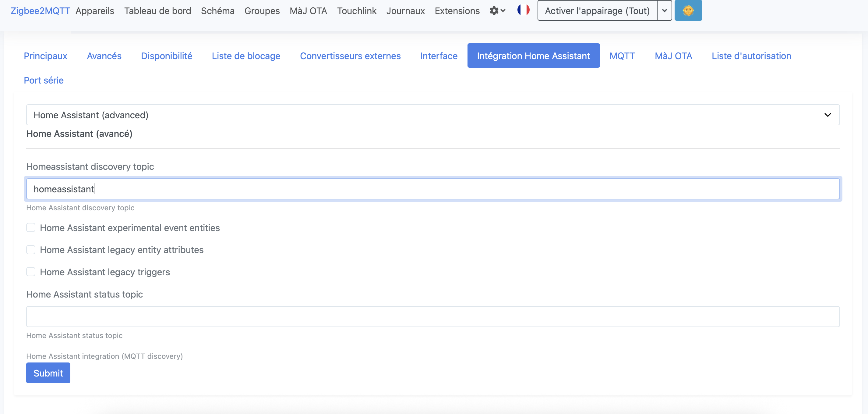Open the MàJ OTA settings tab
Screen dimensions: 868x414
(x=673, y=56)
